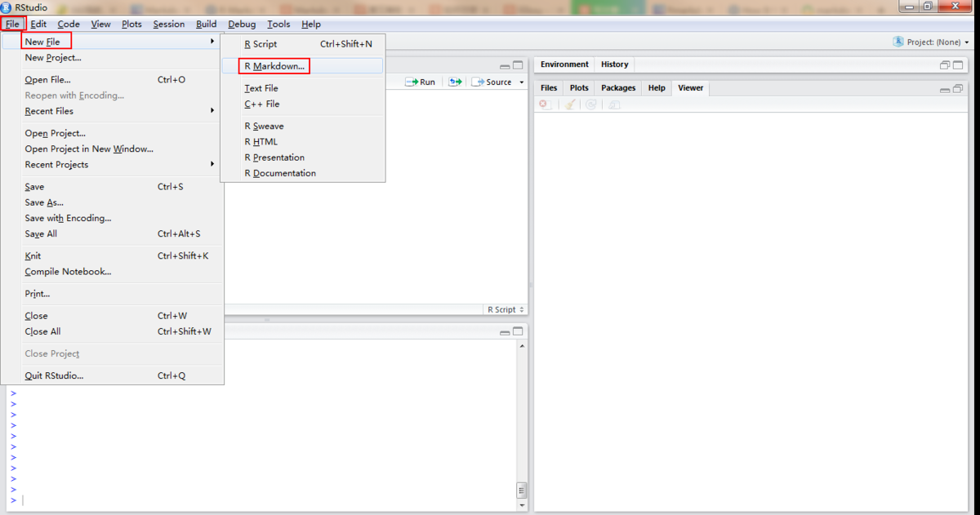Switch to the Plots tab

(579, 88)
